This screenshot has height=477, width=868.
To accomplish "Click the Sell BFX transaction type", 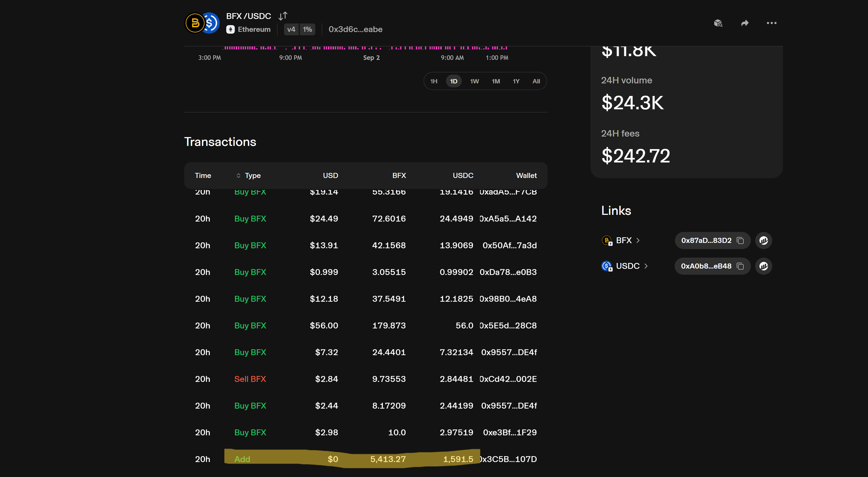I will coord(250,379).
